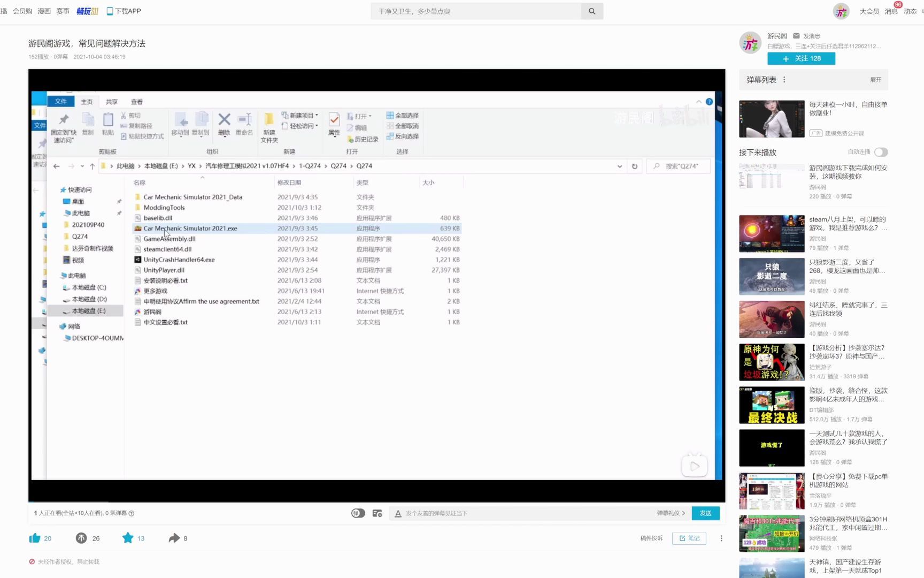Open 轻松访问 dropdown in Explorer ribbon

click(x=300, y=126)
